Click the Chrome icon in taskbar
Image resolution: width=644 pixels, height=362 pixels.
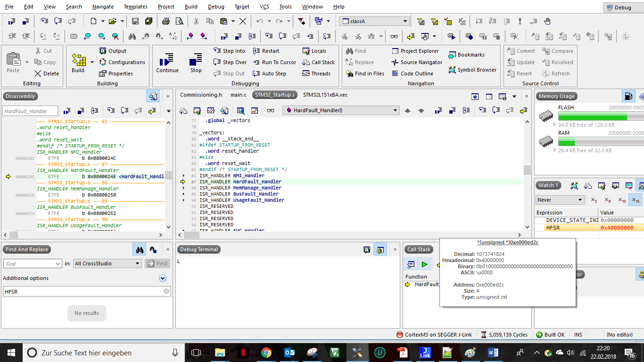pos(266,352)
